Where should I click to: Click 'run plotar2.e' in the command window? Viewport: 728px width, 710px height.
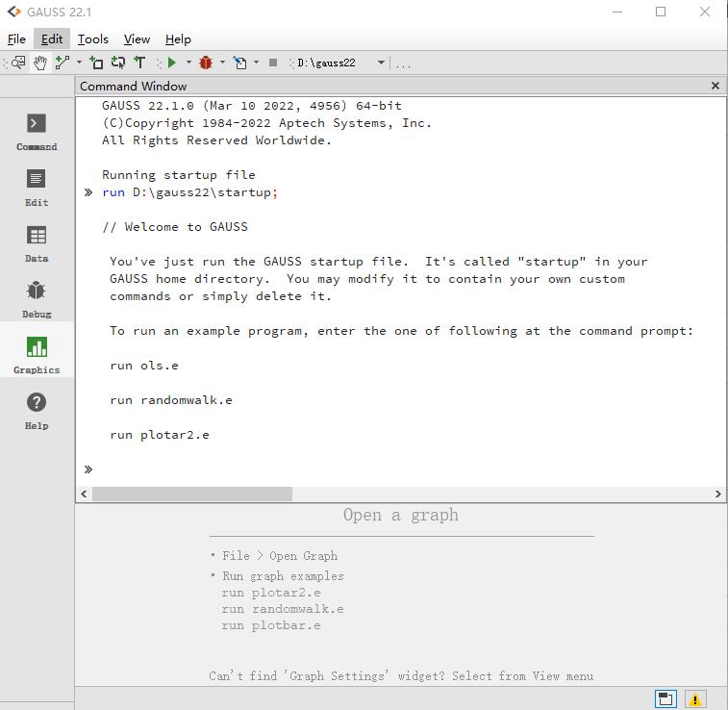coord(160,435)
